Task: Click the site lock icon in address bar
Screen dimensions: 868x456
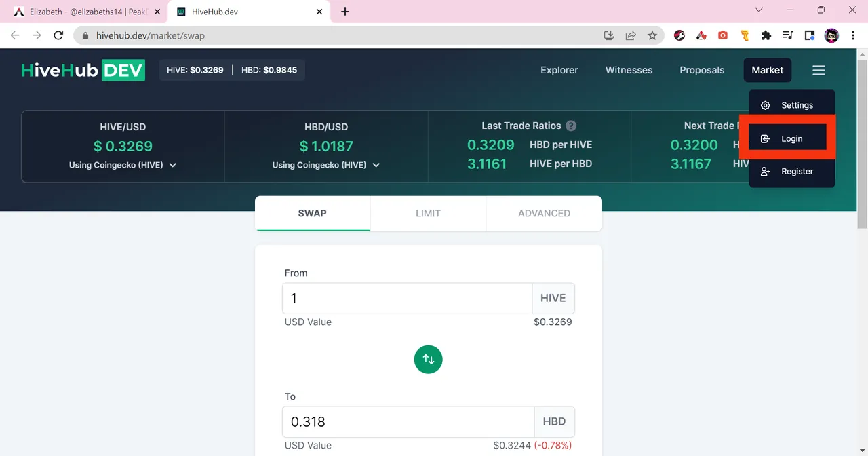Action: [85, 35]
